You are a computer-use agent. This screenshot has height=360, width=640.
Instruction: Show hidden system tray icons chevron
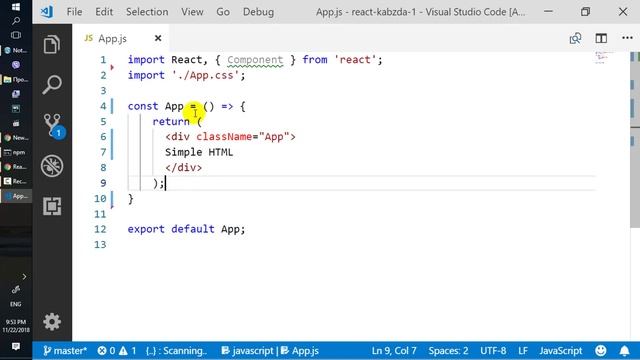pyautogui.click(x=24, y=277)
